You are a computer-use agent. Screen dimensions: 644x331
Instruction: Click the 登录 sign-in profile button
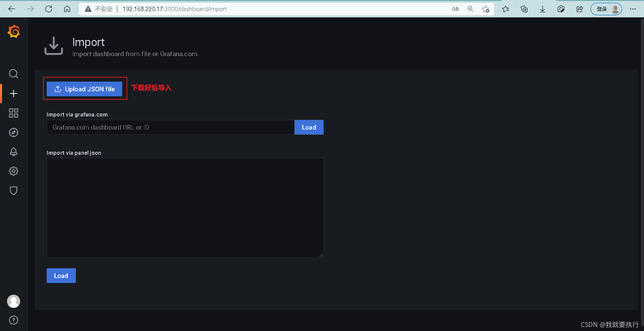[x=606, y=9]
